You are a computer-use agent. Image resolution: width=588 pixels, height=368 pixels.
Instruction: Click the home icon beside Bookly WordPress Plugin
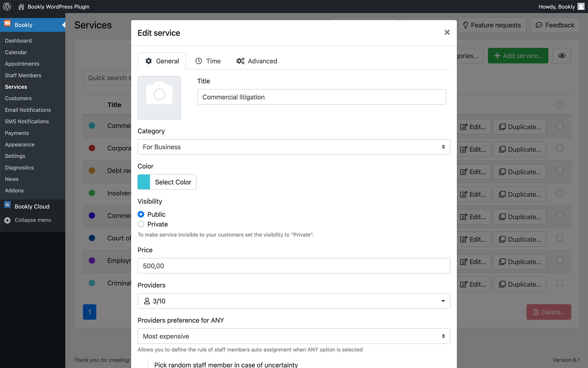(x=21, y=6)
